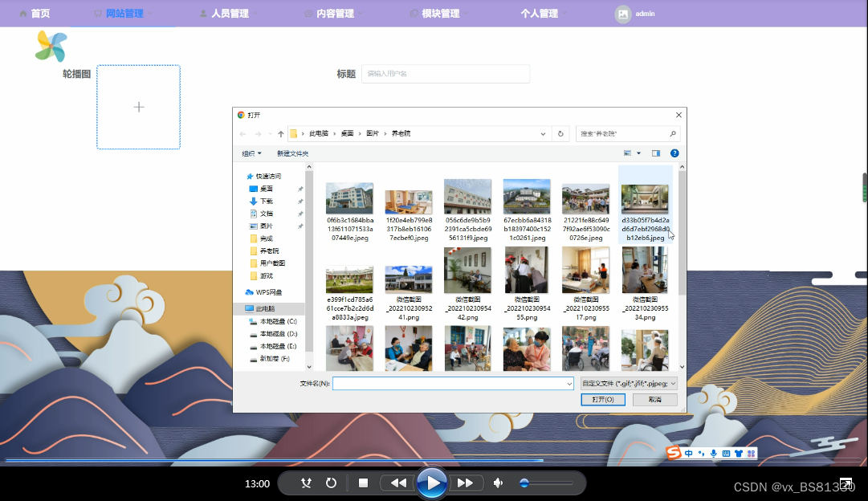
Task: Click the 标题 input field
Action: 446,74
